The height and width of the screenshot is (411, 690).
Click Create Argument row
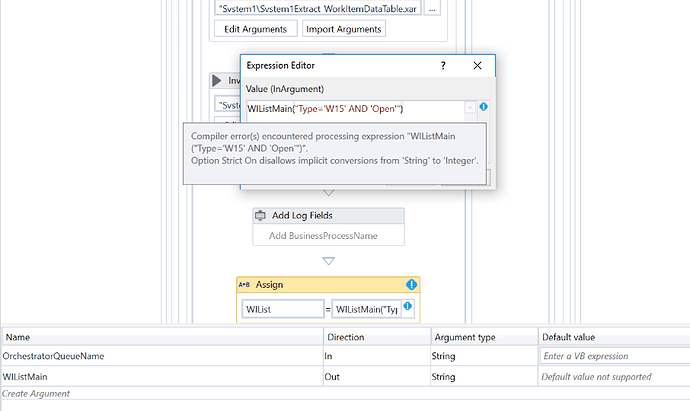36,393
